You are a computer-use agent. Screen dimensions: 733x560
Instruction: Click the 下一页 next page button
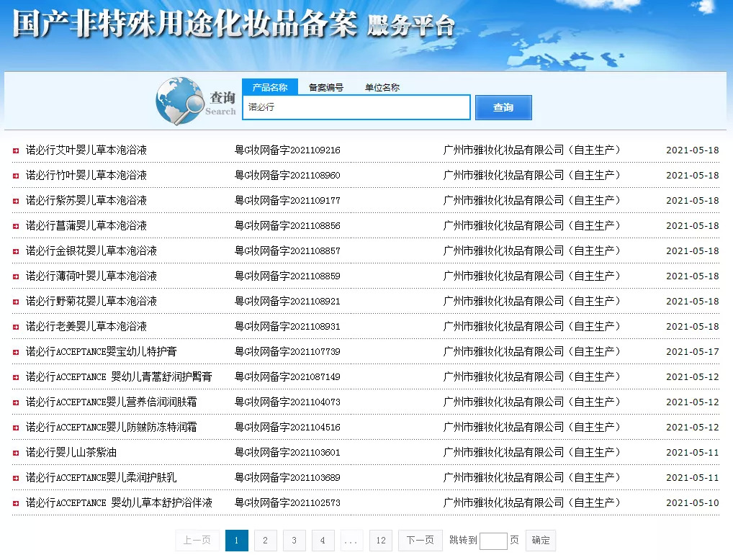421,541
